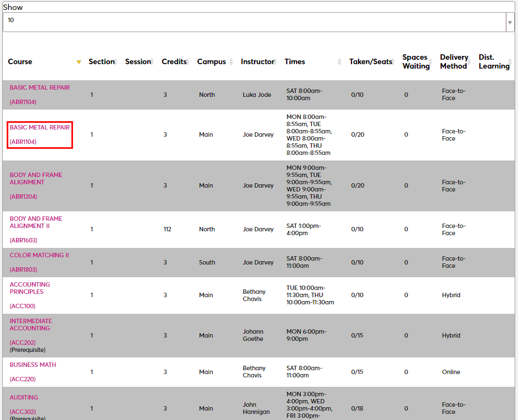Image resolution: width=518 pixels, height=420 pixels.
Task: Open the Show entries dropdown
Action: [258, 22]
